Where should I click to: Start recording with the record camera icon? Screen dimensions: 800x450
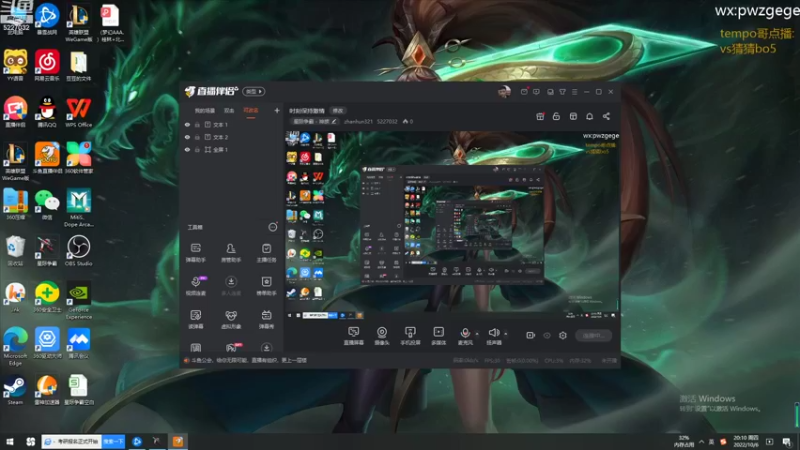531,335
